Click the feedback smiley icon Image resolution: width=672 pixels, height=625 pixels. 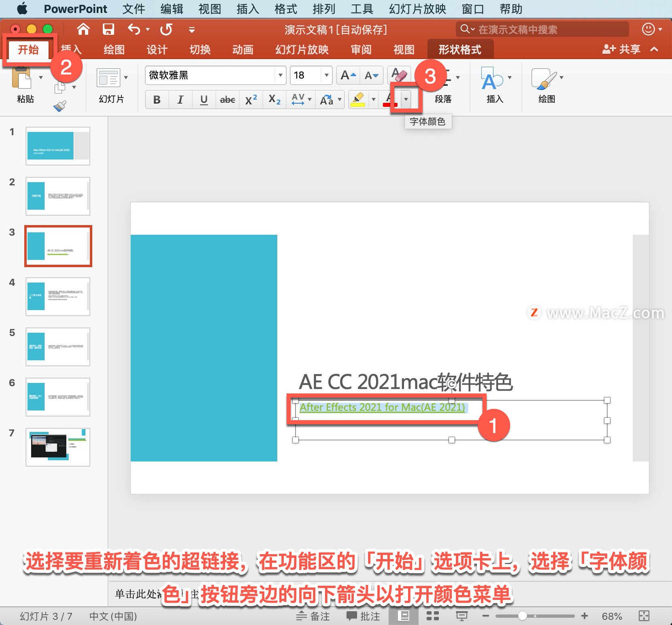click(x=649, y=29)
